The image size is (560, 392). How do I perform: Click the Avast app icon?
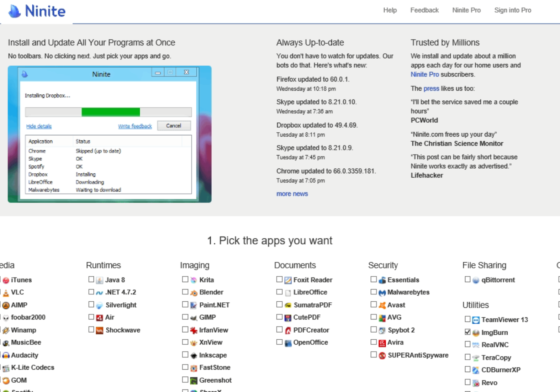click(382, 305)
